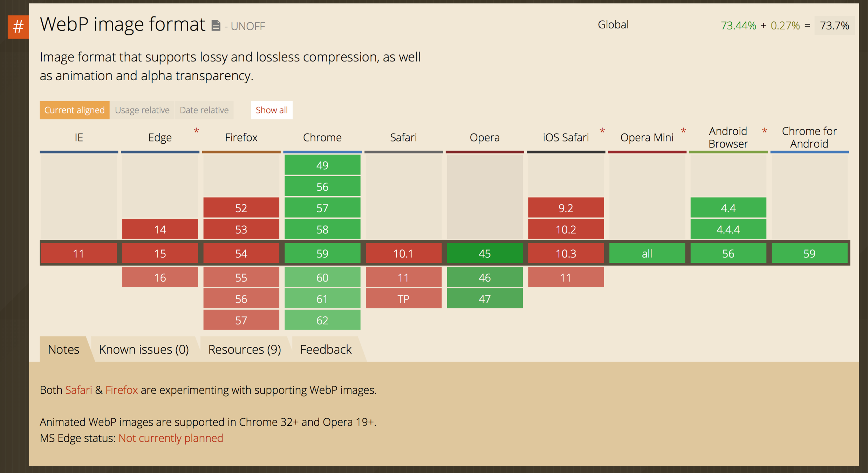Select the Current aligned view
The height and width of the screenshot is (473, 868).
click(74, 110)
